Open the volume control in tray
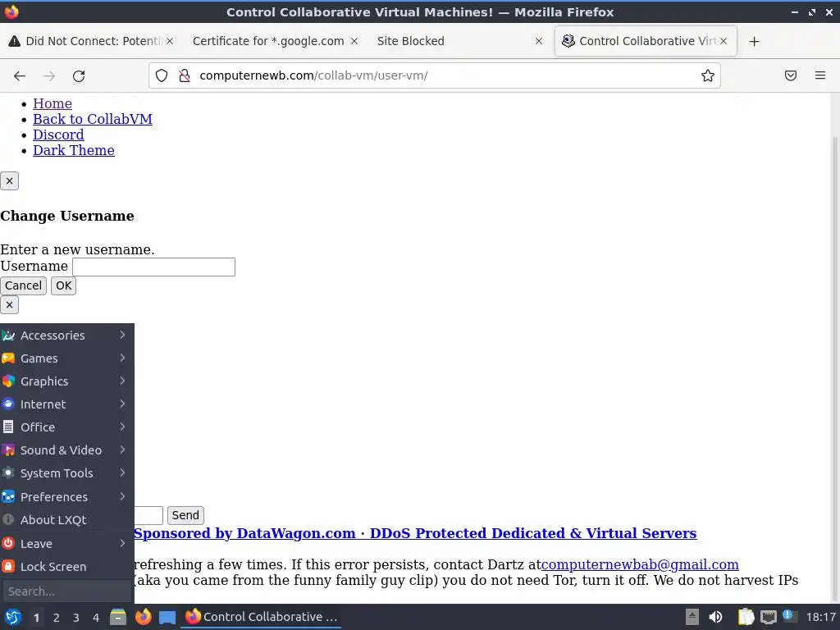Image resolution: width=840 pixels, height=630 pixels. [715, 617]
